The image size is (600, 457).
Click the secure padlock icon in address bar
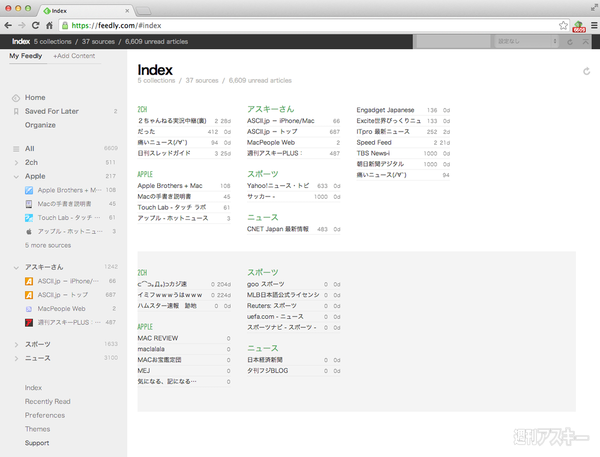(x=65, y=25)
